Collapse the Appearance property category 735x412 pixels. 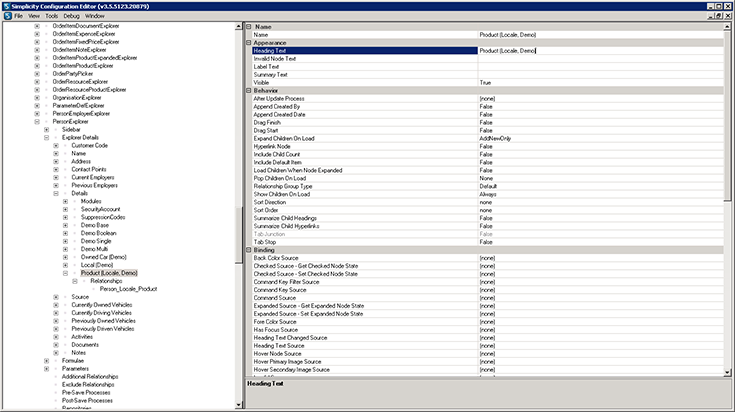(x=249, y=43)
